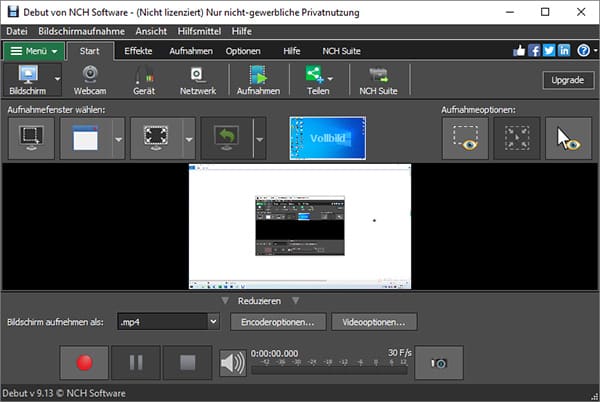The image size is (600, 402).
Task: Pick the previous selection capture icon
Action: tap(227, 138)
